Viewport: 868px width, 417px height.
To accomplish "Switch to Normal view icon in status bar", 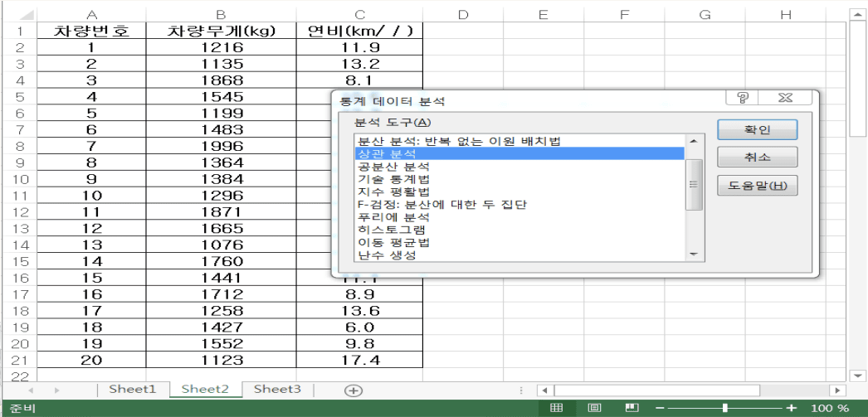I will click(x=557, y=408).
